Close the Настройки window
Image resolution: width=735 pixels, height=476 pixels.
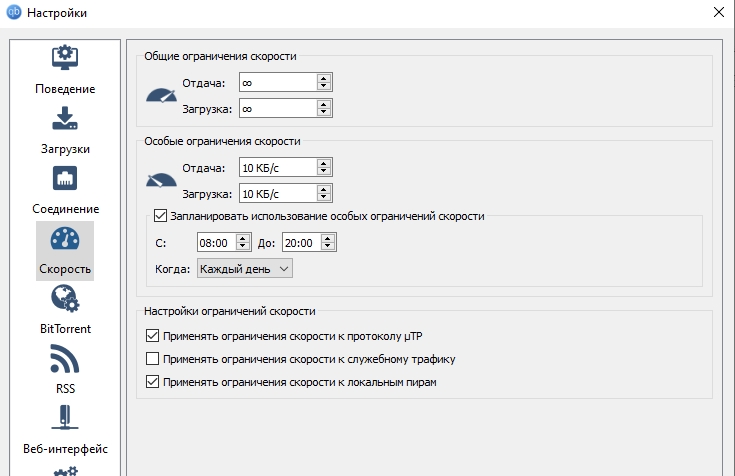coord(719,12)
